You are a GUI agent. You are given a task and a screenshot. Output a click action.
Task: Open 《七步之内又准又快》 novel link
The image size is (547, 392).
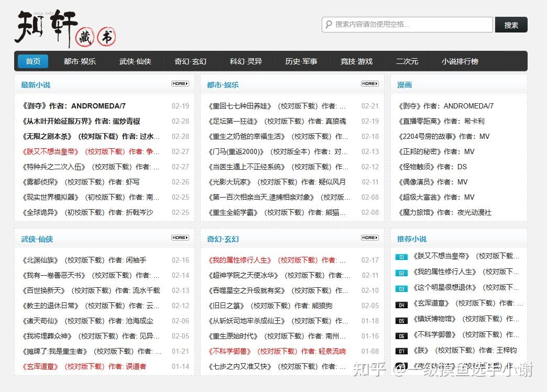(277, 367)
